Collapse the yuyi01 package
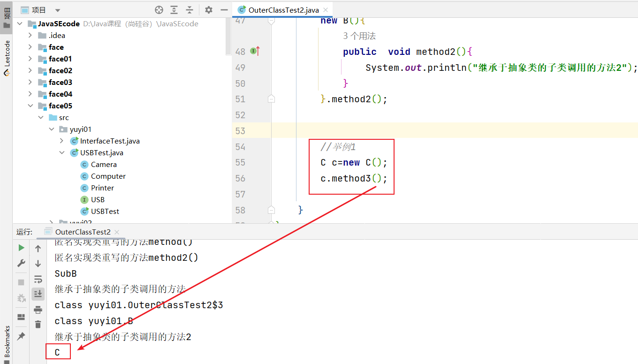The image size is (638, 364). [x=52, y=129]
